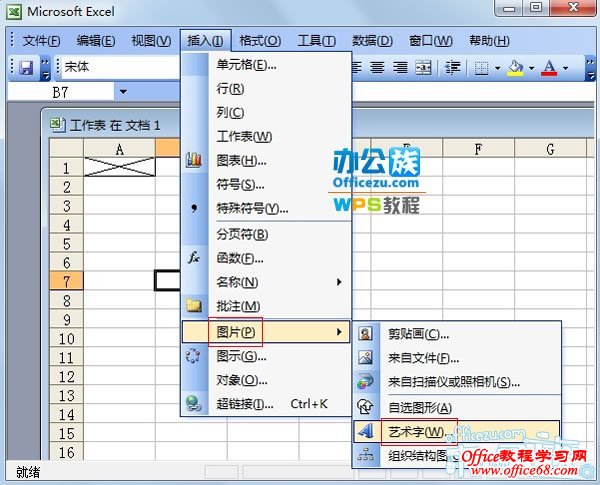This screenshot has width=600, height=485.
Task: Click the 剪贴画 clip art icon
Action: click(365, 334)
